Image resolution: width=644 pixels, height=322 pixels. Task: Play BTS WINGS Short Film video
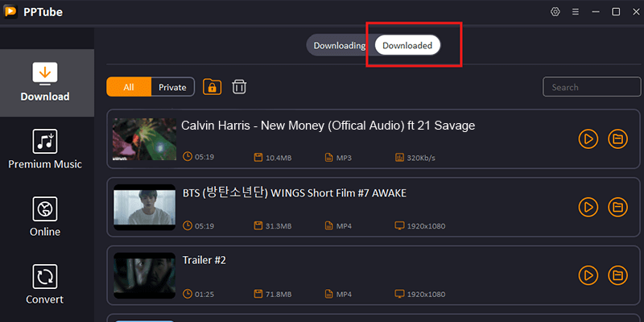[588, 207]
